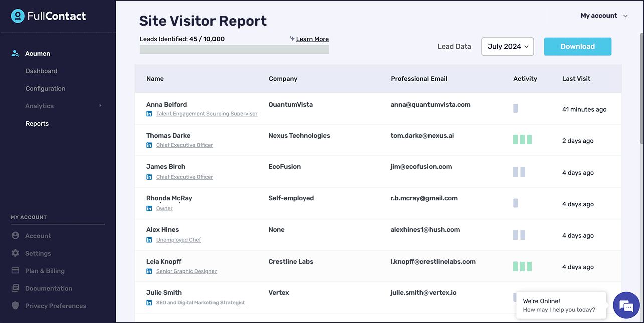Viewport: 644px width, 323px height.
Task: Open the July 2024 lead data dropdown
Action: [507, 46]
